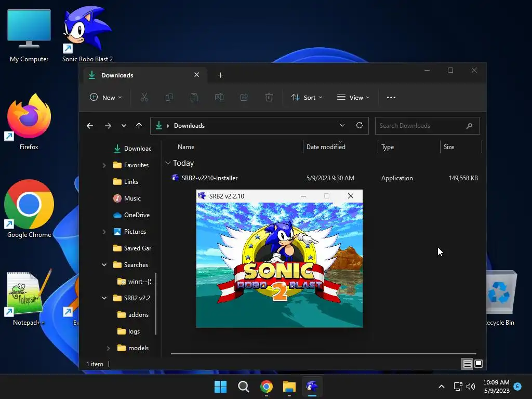Click the Copy icon in Explorer toolbar

pos(169,97)
